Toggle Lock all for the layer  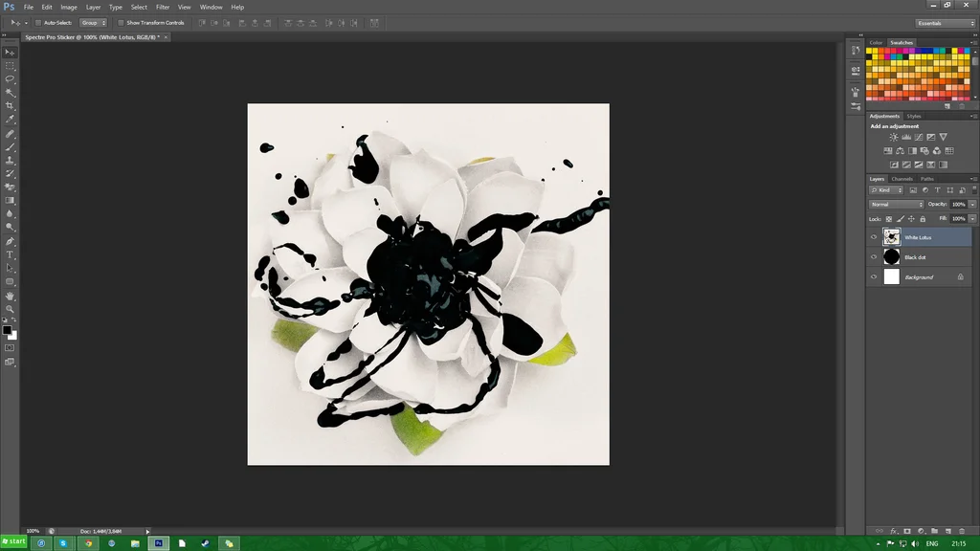coord(923,219)
